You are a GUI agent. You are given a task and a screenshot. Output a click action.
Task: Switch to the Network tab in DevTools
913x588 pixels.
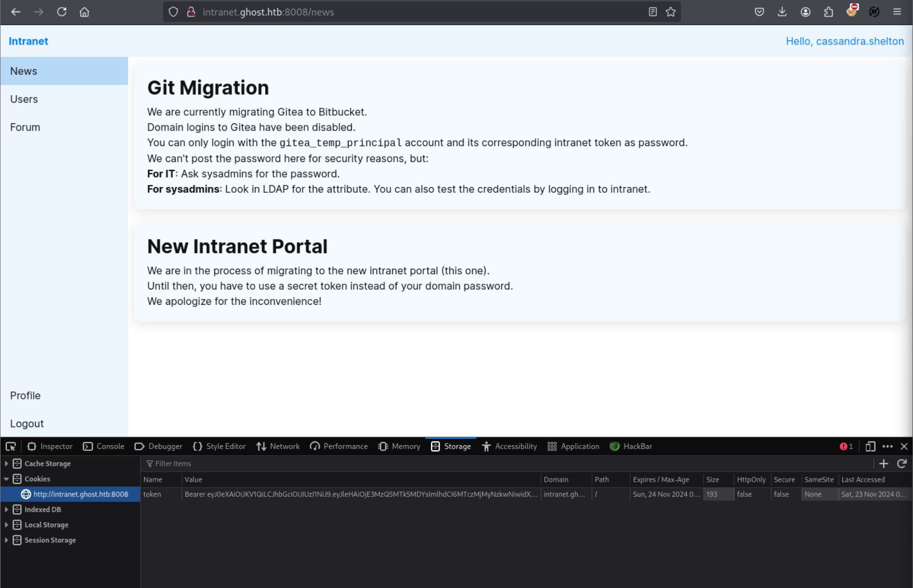point(278,446)
